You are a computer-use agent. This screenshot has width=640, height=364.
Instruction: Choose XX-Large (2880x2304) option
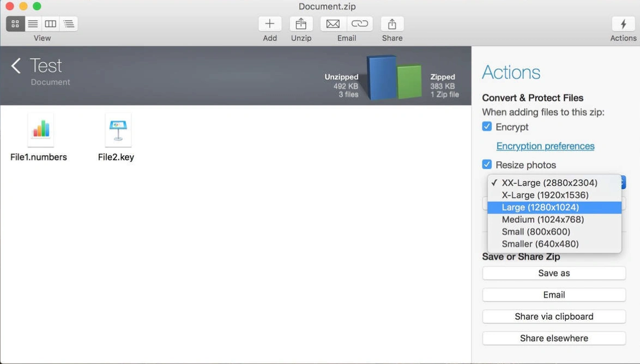pyautogui.click(x=554, y=183)
